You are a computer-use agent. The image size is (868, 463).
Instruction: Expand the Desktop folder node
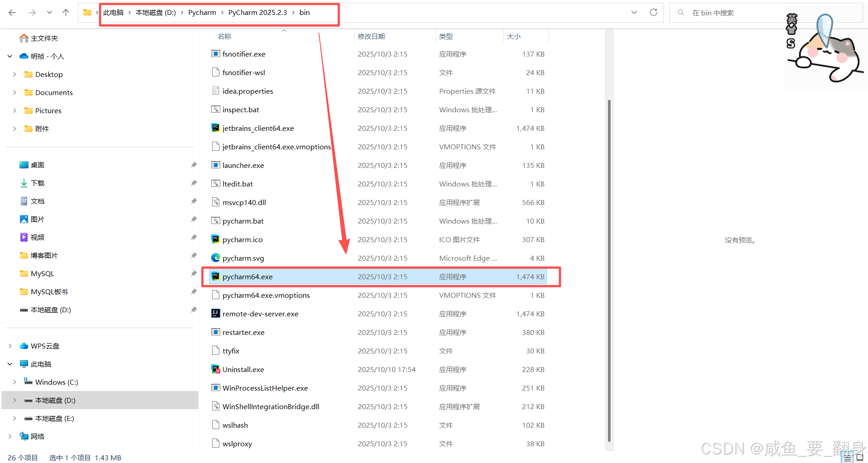(14, 74)
